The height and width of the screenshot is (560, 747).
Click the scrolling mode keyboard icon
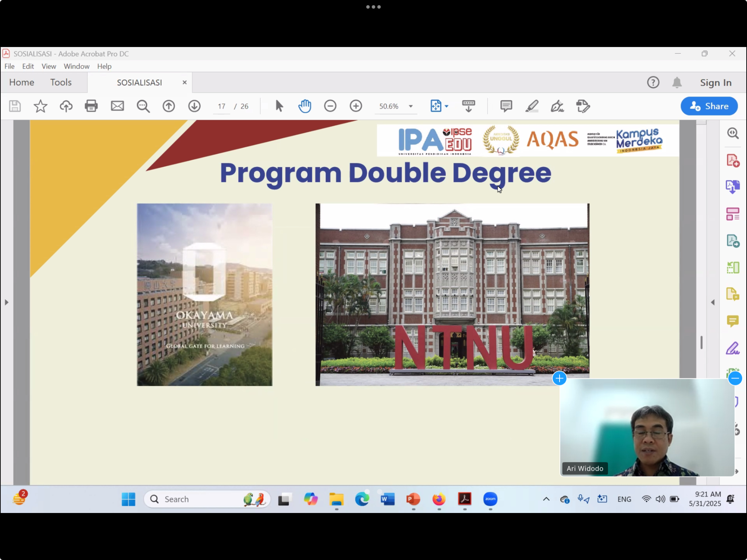(468, 106)
